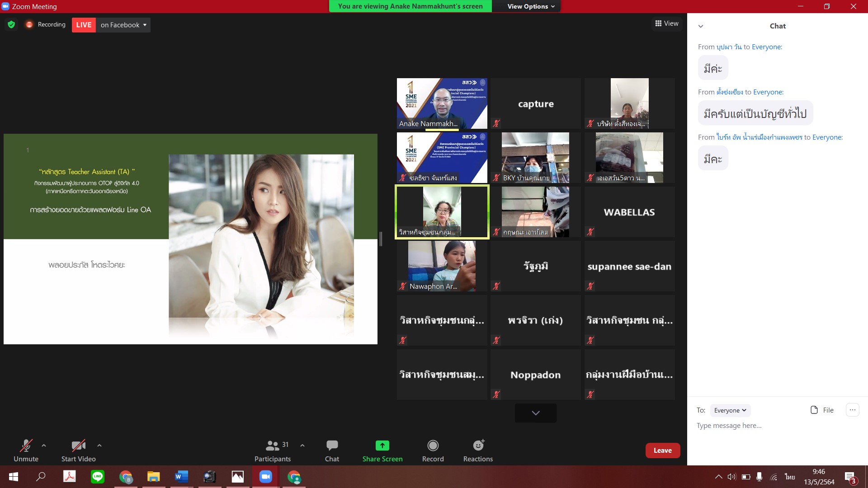Image resolution: width=868 pixels, height=488 pixels.
Task: Open Chat via speech bubble icon
Action: pos(332,446)
